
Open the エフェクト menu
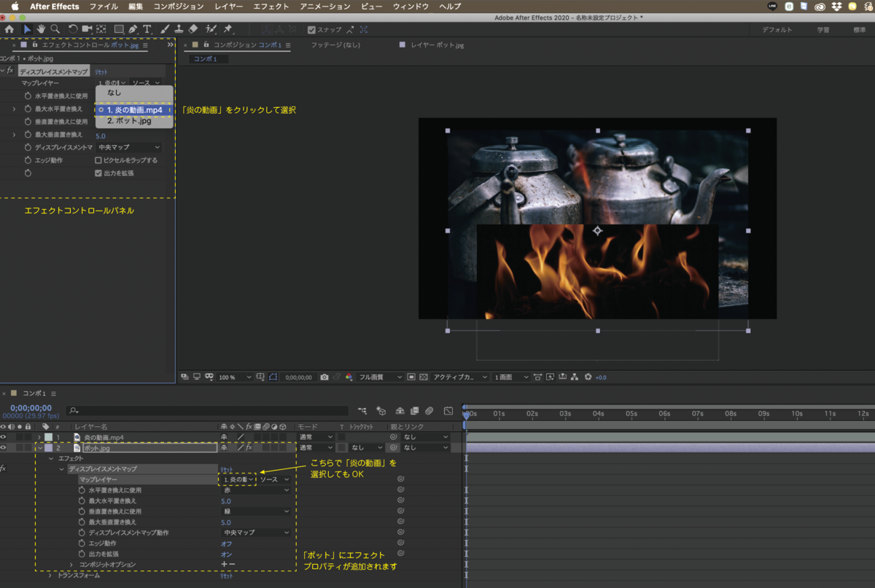click(271, 7)
